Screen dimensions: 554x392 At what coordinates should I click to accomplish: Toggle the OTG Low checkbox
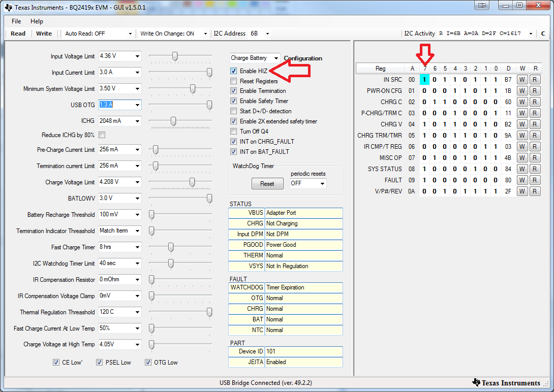pyautogui.click(x=148, y=363)
